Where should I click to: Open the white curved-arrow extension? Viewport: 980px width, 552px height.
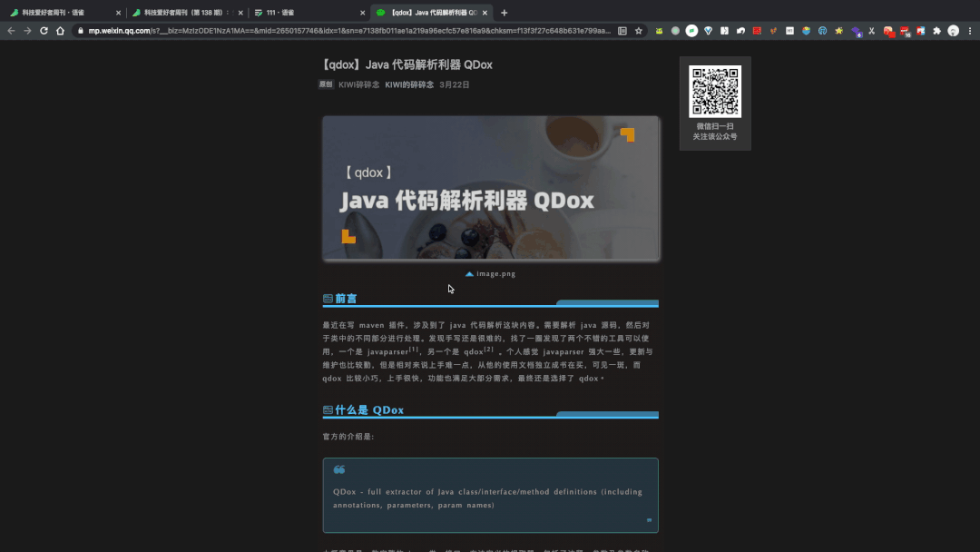[740, 31]
